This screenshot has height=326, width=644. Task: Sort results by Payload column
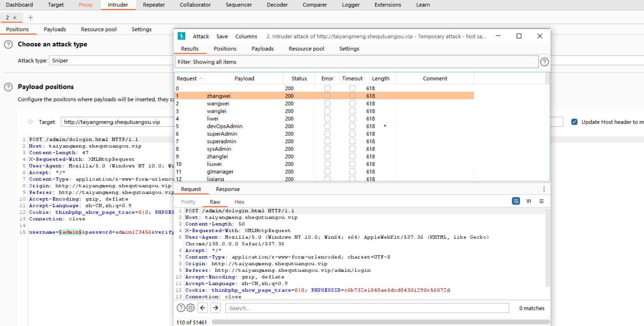coord(244,78)
